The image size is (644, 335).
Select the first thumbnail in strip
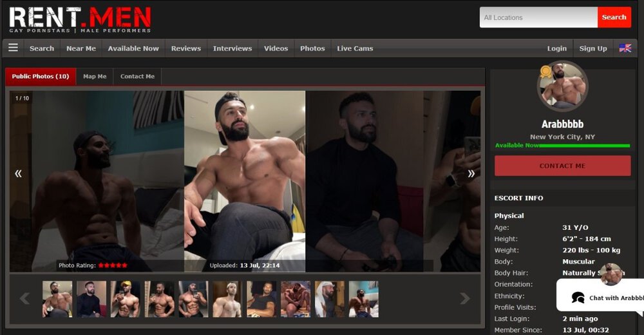tap(57, 299)
